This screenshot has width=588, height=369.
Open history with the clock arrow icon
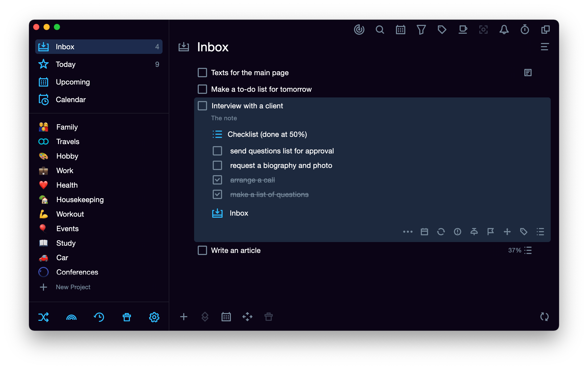tap(99, 317)
